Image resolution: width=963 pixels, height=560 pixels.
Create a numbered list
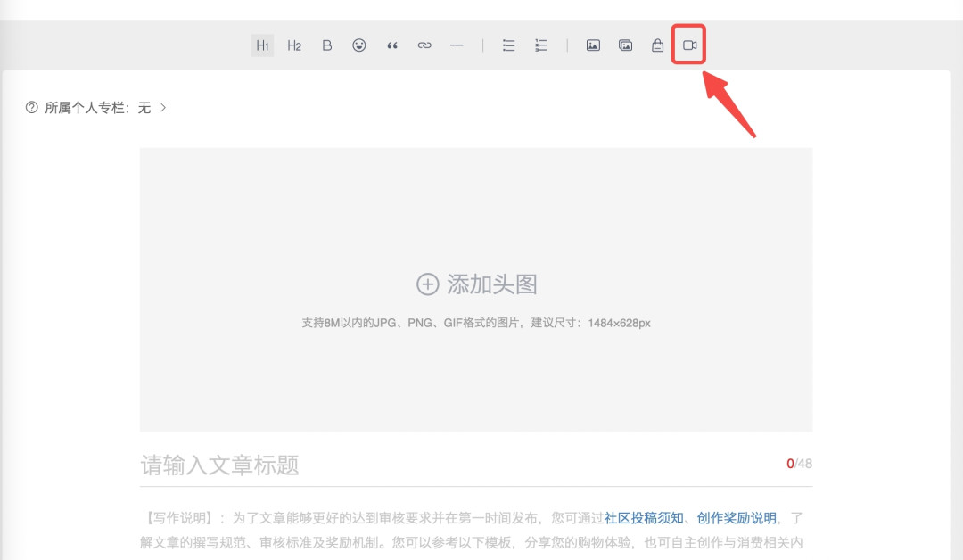[x=541, y=45]
